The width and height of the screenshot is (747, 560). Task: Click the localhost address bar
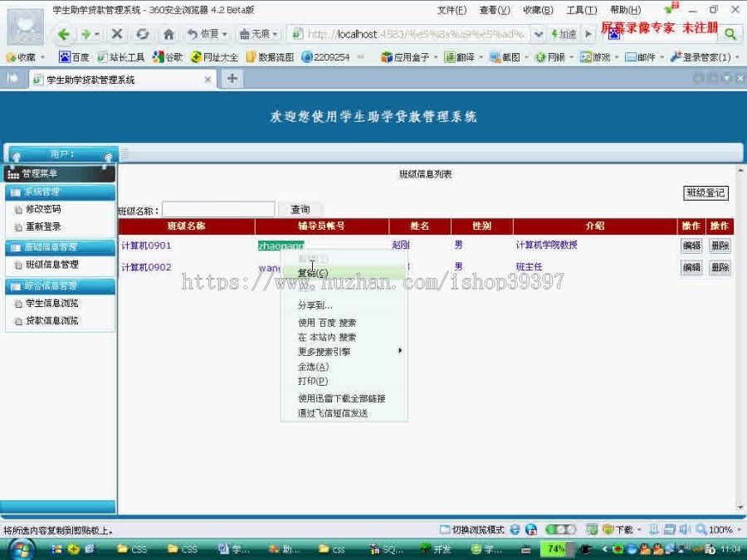[410, 34]
